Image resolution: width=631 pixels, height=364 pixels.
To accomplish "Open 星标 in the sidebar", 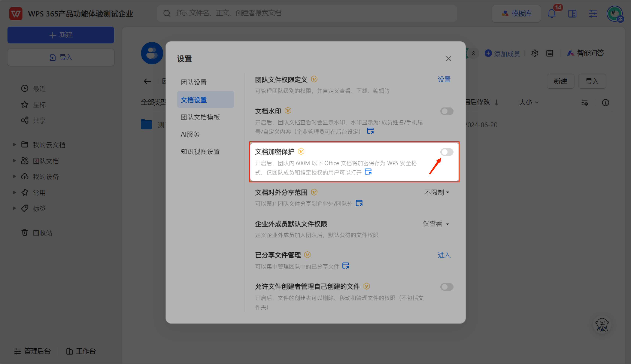I will point(33,104).
